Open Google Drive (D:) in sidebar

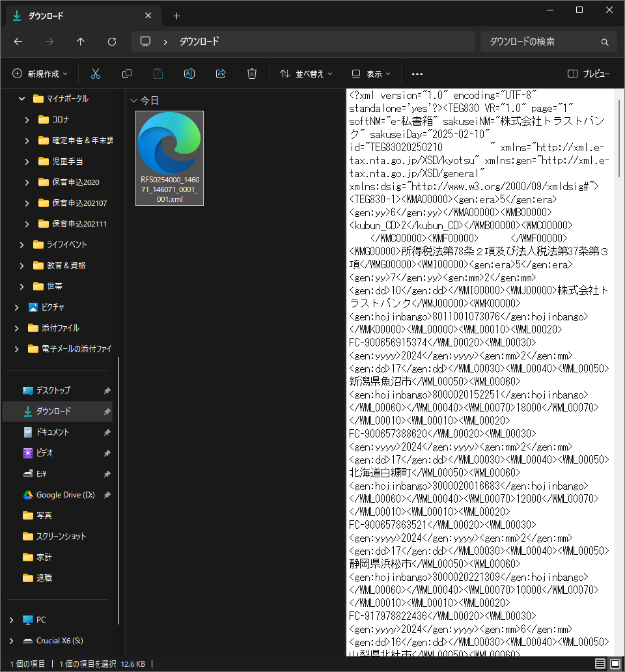(65, 495)
